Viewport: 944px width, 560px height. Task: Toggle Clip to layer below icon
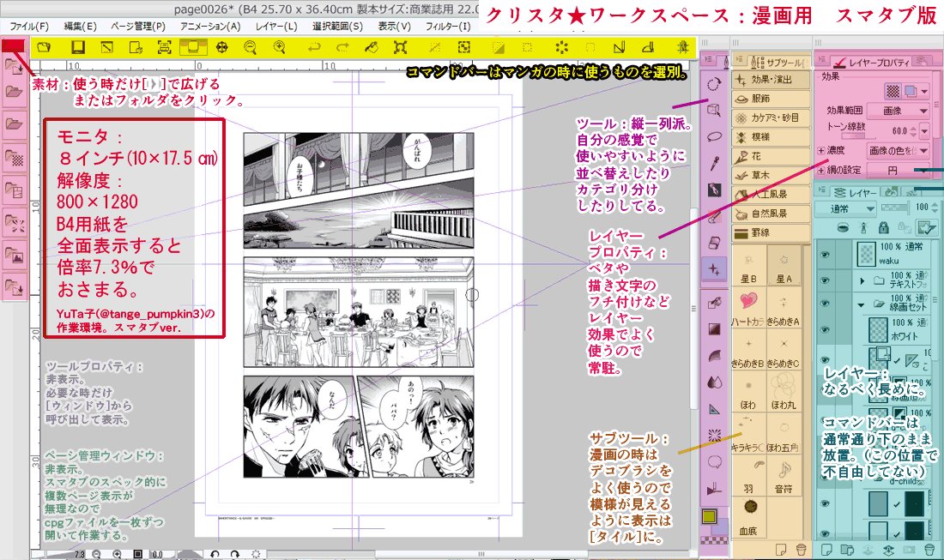(843, 227)
